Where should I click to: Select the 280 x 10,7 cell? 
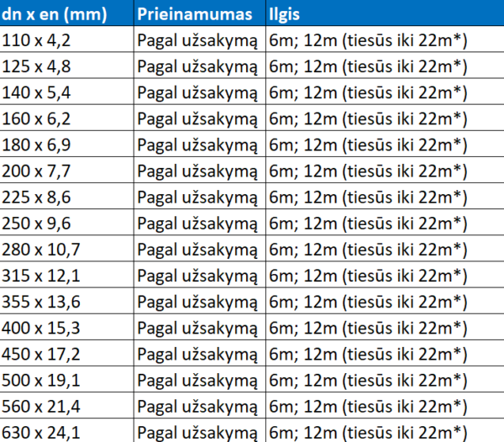(66, 249)
